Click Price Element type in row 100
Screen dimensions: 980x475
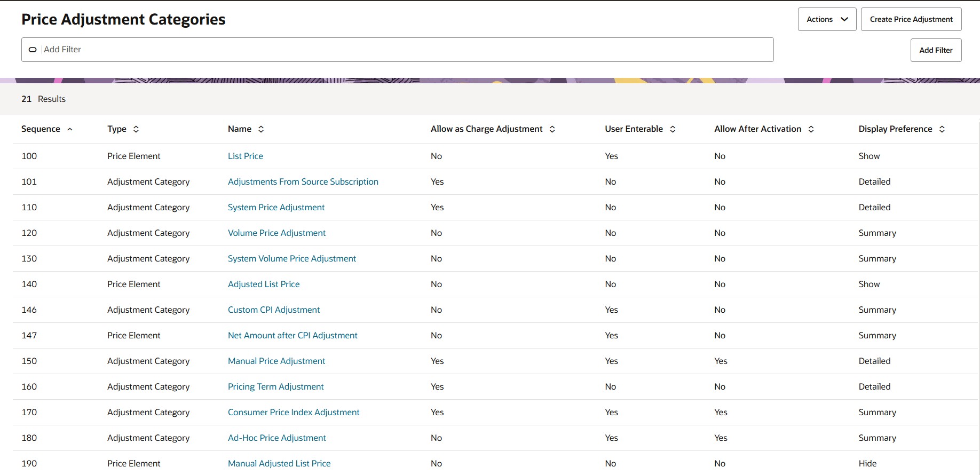[133, 156]
